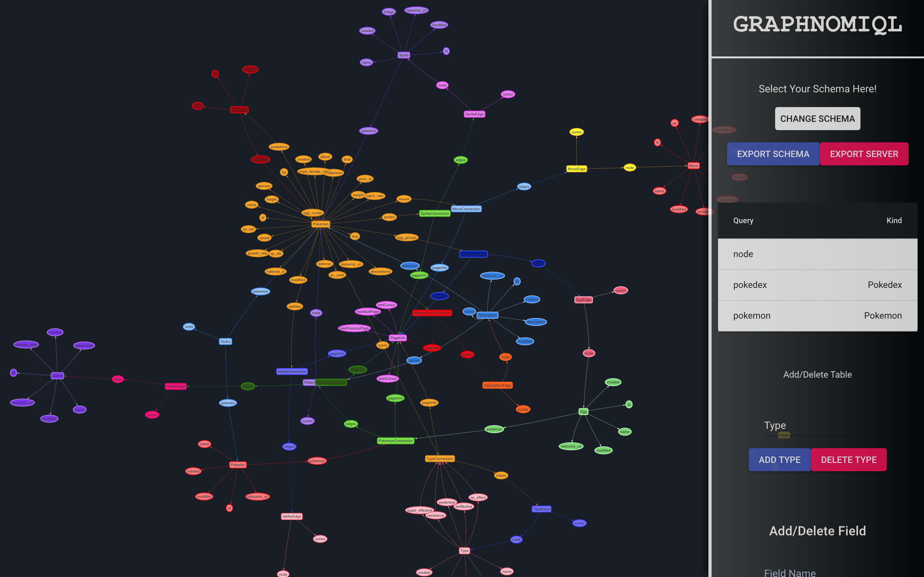
Task: Click the purple Game type node
Action: 57,375
